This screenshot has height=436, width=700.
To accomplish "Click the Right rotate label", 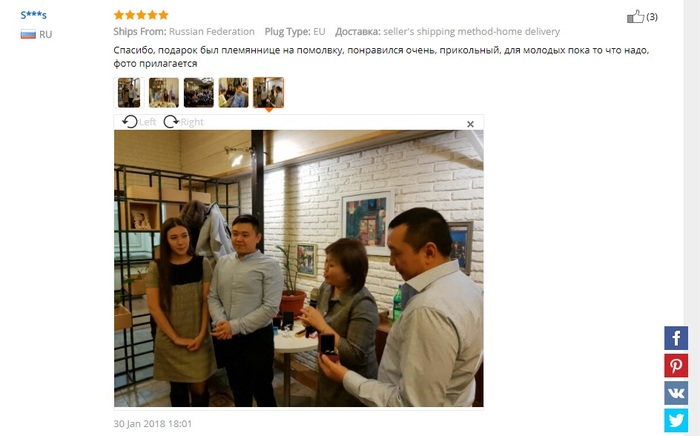I will 192,122.
